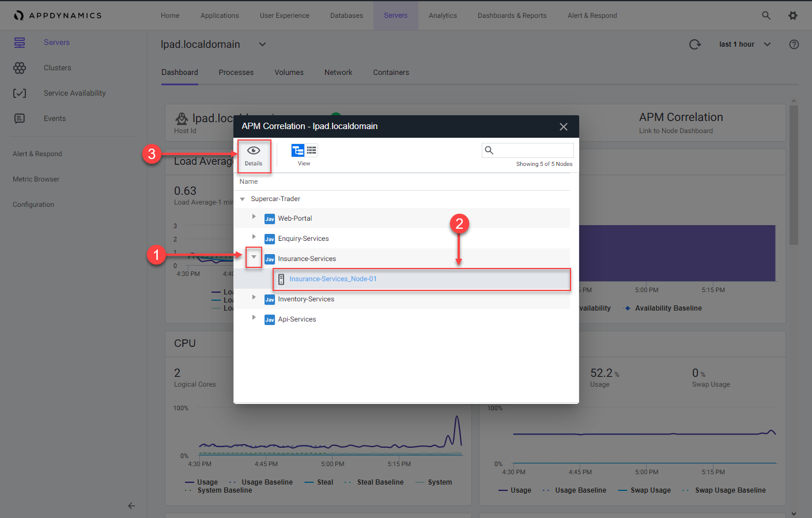Open the Databases menu

pyautogui.click(x=346, y=16)
